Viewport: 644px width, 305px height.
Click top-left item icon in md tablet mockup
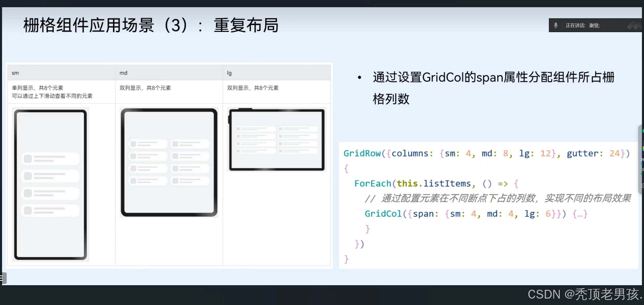point(133,144)
